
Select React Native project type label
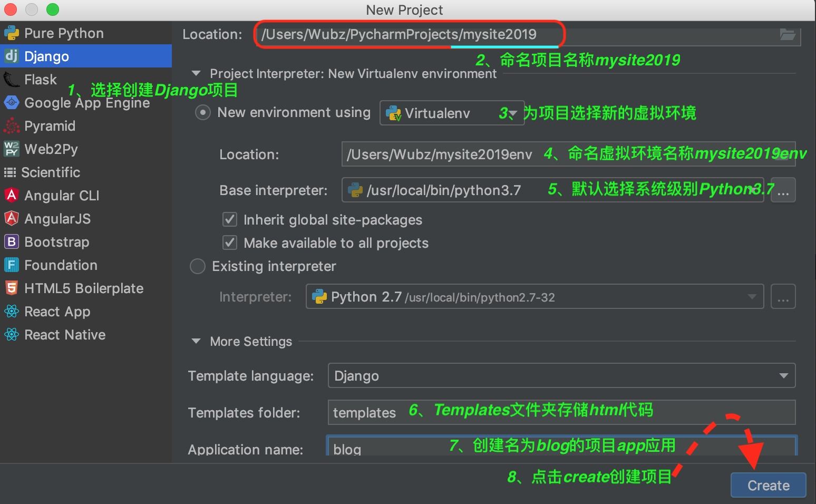65,335
